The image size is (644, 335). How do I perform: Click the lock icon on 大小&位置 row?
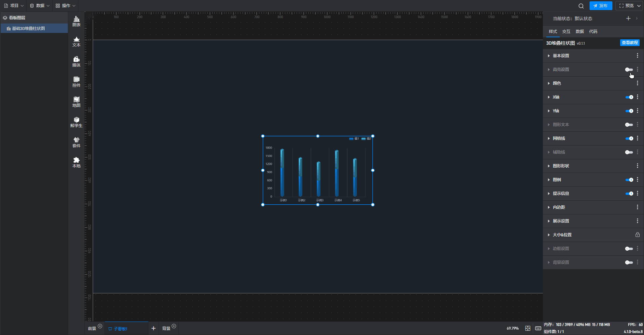coord(637,235)
